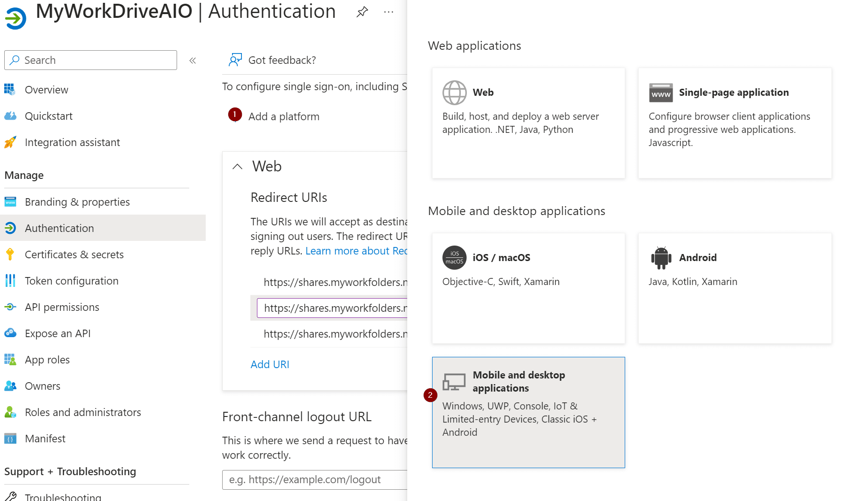Click the Add URI link
The width and height of the screenshot is (868, 501).
tap(270, 364)
